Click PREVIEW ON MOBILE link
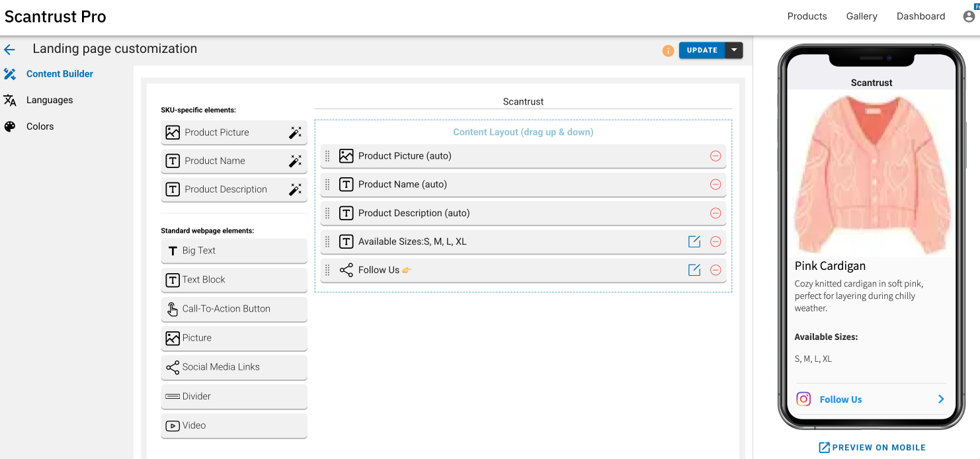This screenshot has width=980, height=459. [x=872, y=448]
